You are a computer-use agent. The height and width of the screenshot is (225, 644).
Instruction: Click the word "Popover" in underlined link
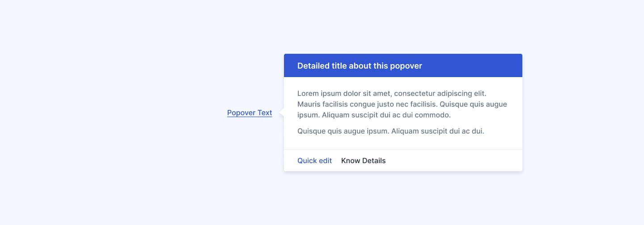click(241, 113)
